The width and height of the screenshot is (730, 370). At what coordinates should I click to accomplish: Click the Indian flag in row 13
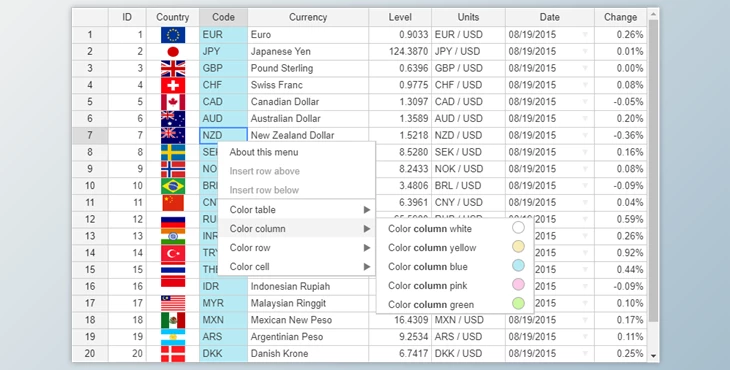(x=173, y=236)
